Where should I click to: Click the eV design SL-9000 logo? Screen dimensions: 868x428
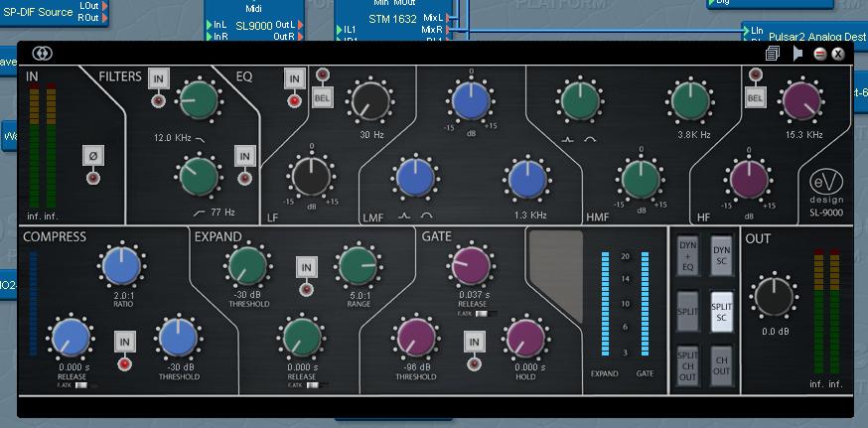(826, 194)
